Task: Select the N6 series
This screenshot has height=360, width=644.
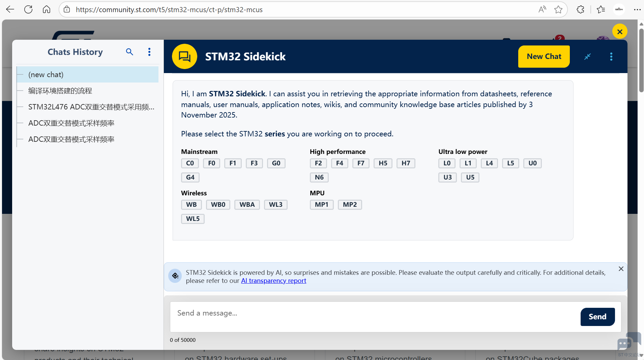Action: (319, 177)
